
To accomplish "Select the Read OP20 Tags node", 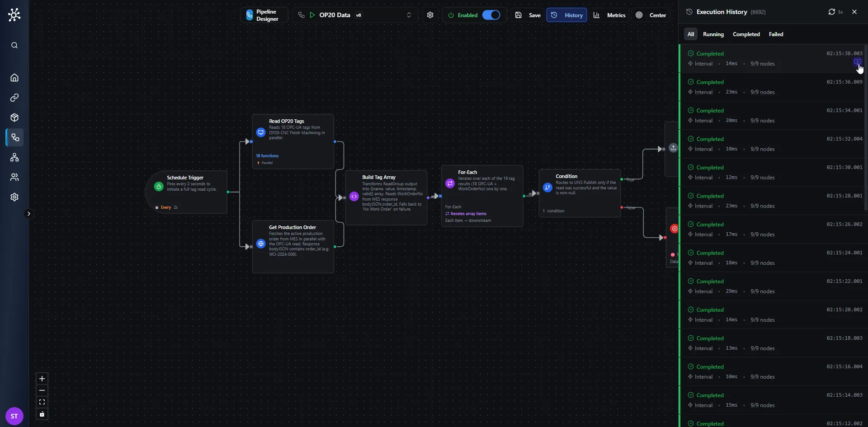I will point(293,141).
